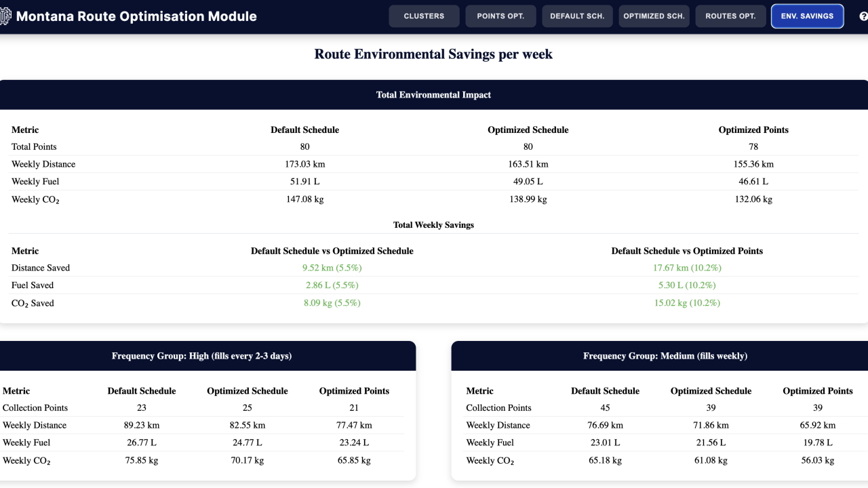Click the Weekly CO2 row value 147.08 kg
The image size is (868, 488).
[304, 199]
